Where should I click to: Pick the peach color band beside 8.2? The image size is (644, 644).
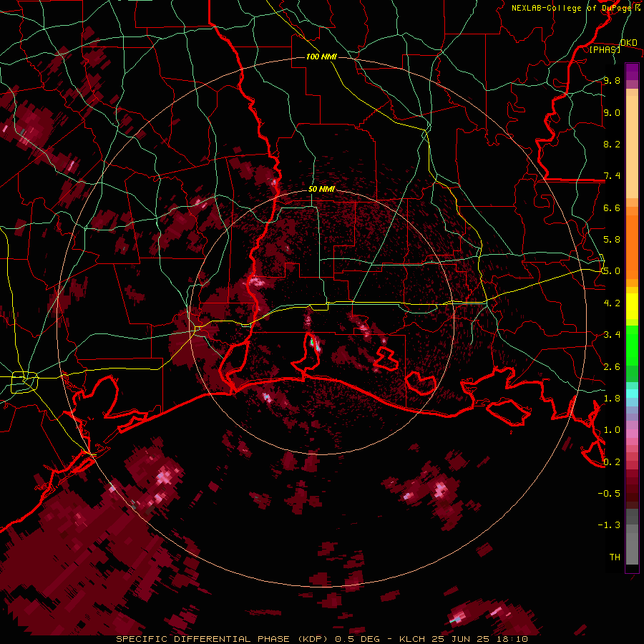coord(632,147)
